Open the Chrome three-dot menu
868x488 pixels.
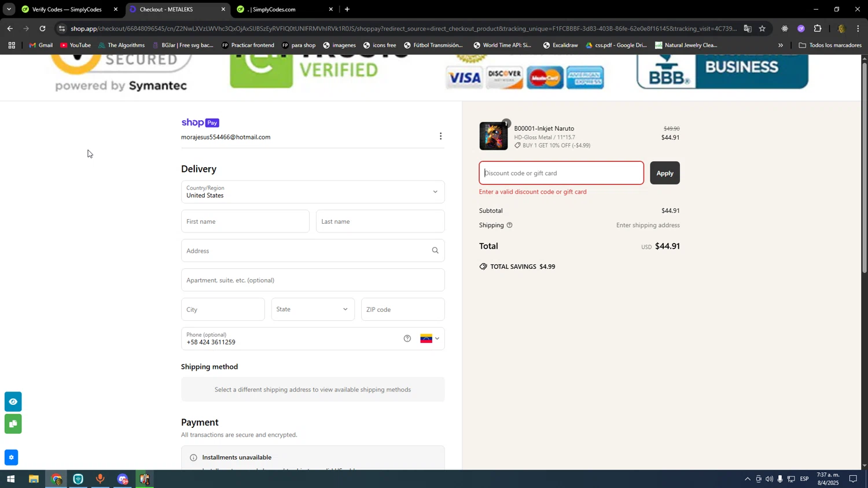point(858,28)
